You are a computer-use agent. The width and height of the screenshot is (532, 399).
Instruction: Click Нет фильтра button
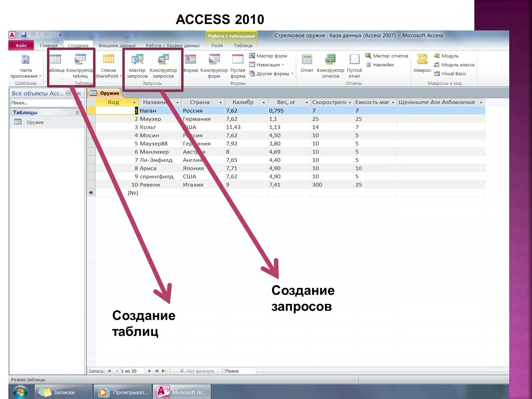pos(197,371)
